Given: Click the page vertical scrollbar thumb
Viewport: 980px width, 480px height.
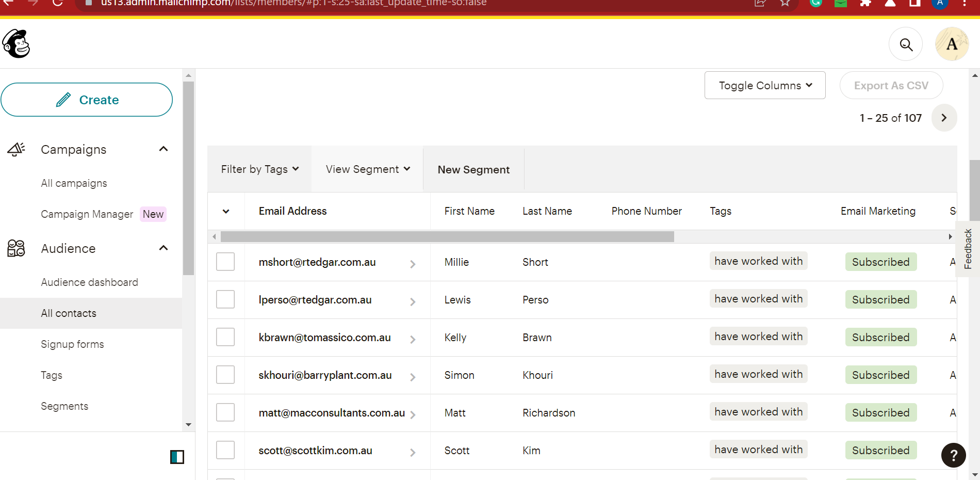Looking at the screenshot, I should click(x=974, y=191).
